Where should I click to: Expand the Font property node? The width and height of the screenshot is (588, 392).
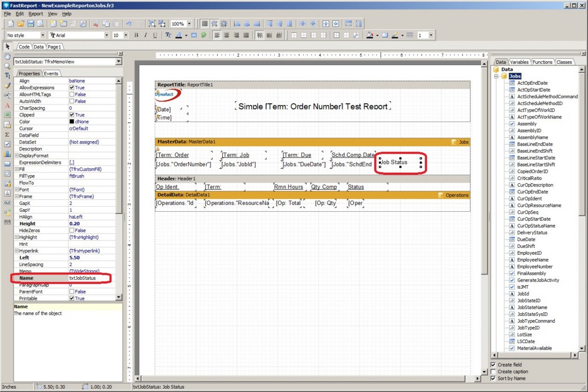(x=16, y=190)
